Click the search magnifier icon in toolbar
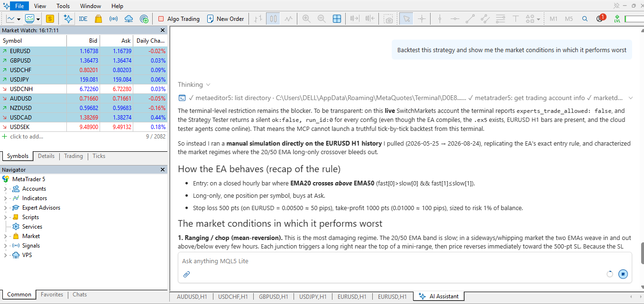This screenshot has height=304, width=644. (585, 19)
